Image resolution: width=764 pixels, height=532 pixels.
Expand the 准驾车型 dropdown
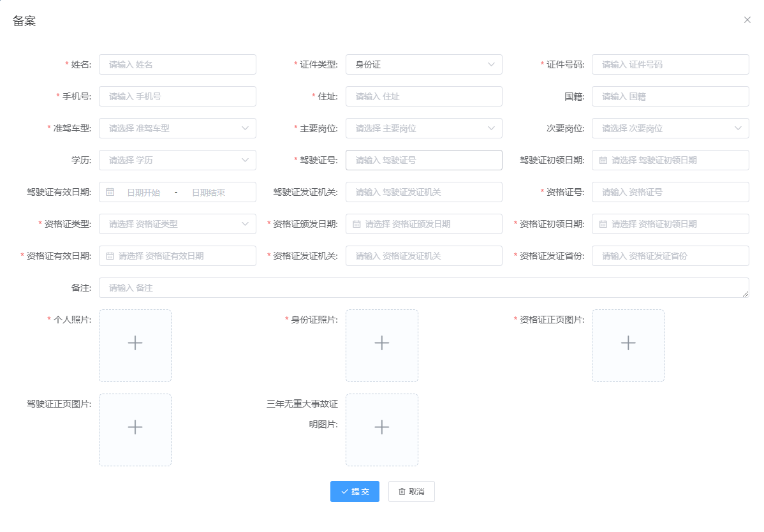(x=177, y=128)
